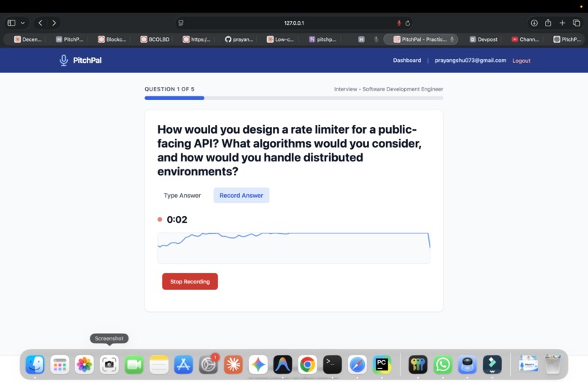Open the Passwords keys app in dock
The width and height of the screenshot is (588, 382).
418,364
